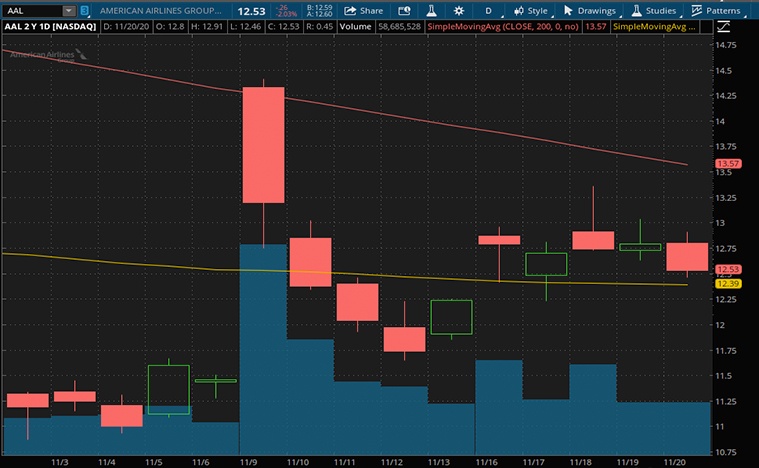Select the yellow SimpleMovingAvg study label
Viewport: 759px width, 468px height.
click(x=650, y=26)
